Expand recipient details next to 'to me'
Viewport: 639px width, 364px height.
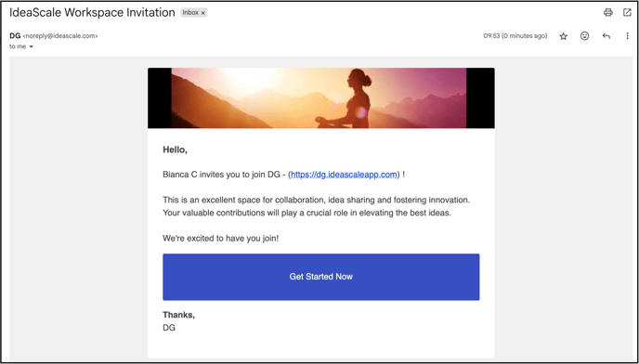tap(31, 46)
